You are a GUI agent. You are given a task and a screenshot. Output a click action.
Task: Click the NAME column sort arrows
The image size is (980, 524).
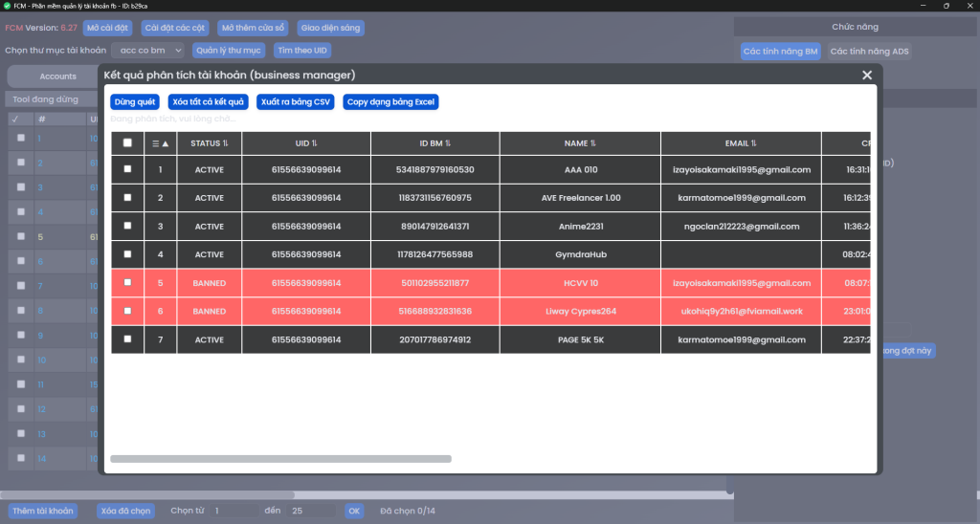coord(592,143)
